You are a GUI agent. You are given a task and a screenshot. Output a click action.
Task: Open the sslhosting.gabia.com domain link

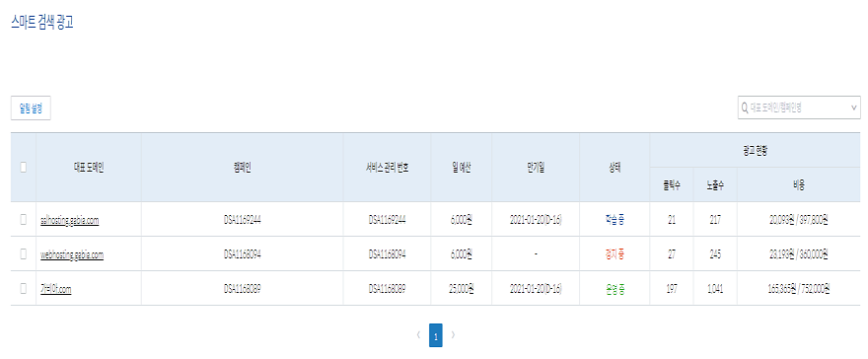point(70,221)
